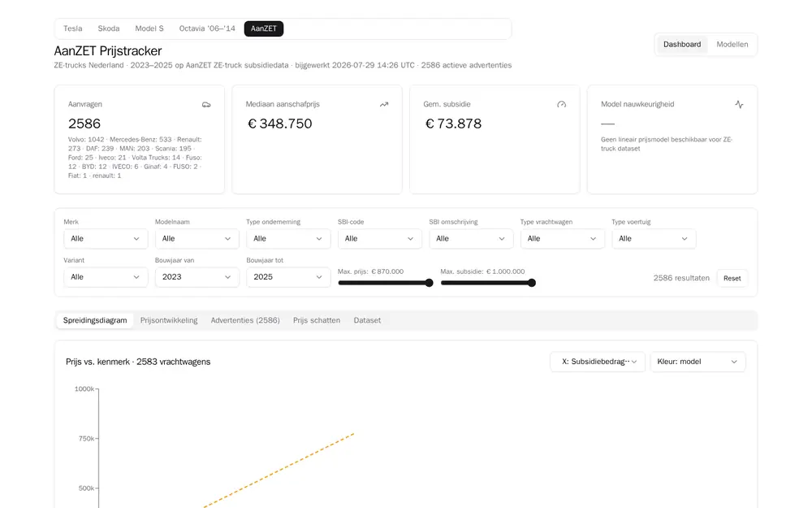The width and height of the screenshot is (812, 508).
Task: Switch to the Modellen view
Action: pos(732,45)
